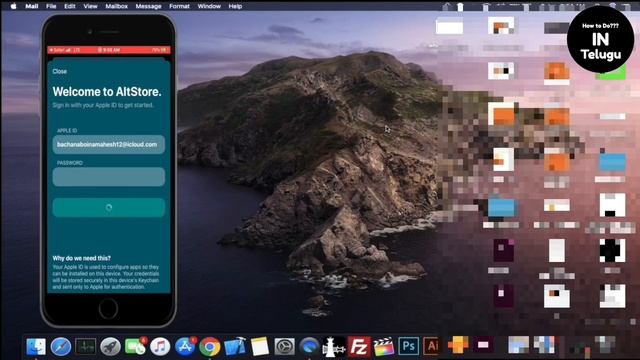Open the Apple menu
The width and height of the screenshot is (640, 360).
13,6
